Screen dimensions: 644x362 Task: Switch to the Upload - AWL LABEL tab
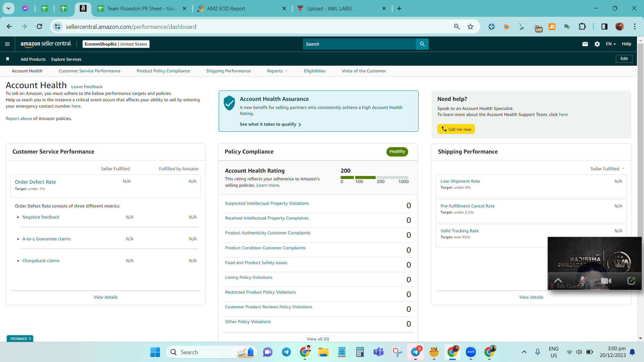click(341, 8)
